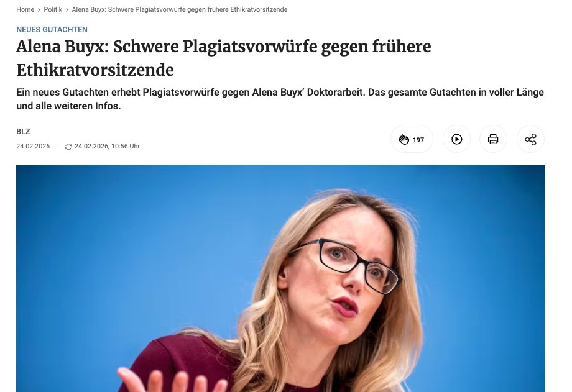The image size is (572, 392).
Task: Click the refresh icon beside the updated time
Action: tap(68, 147)
